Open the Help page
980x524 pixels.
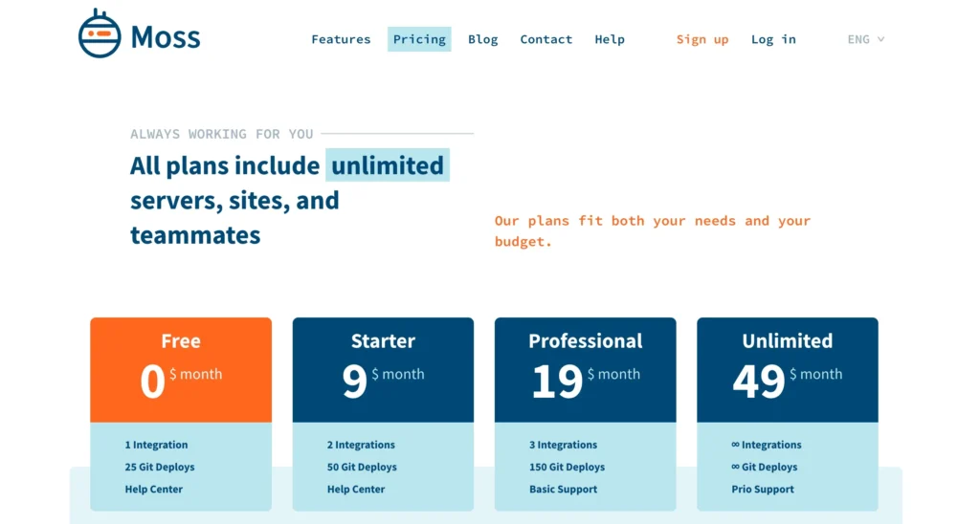609,39
